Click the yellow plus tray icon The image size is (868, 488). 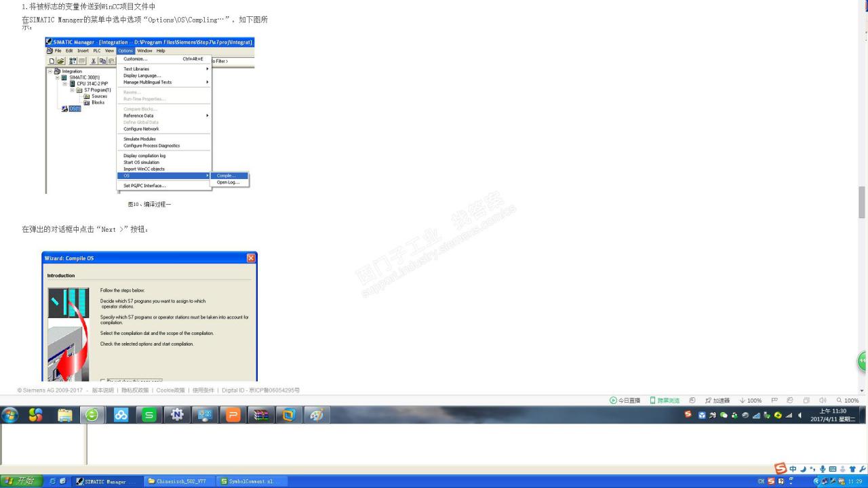(x=778, y=415)
